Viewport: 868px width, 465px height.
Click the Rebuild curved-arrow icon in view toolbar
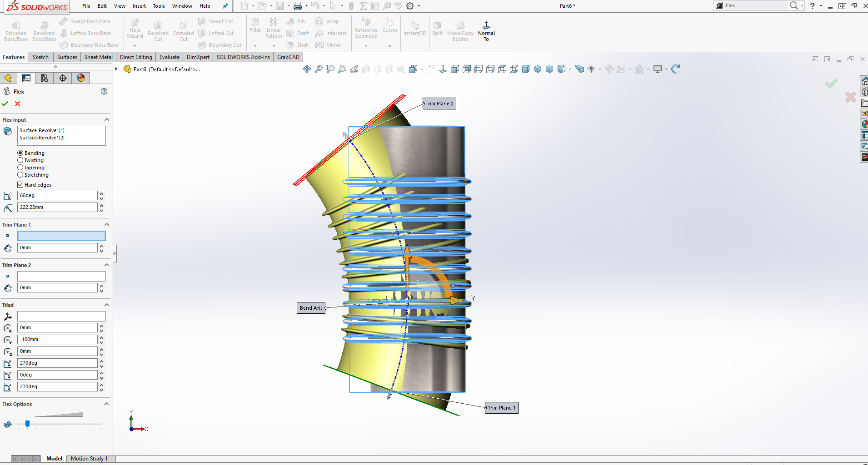click(x=676, y=69)
